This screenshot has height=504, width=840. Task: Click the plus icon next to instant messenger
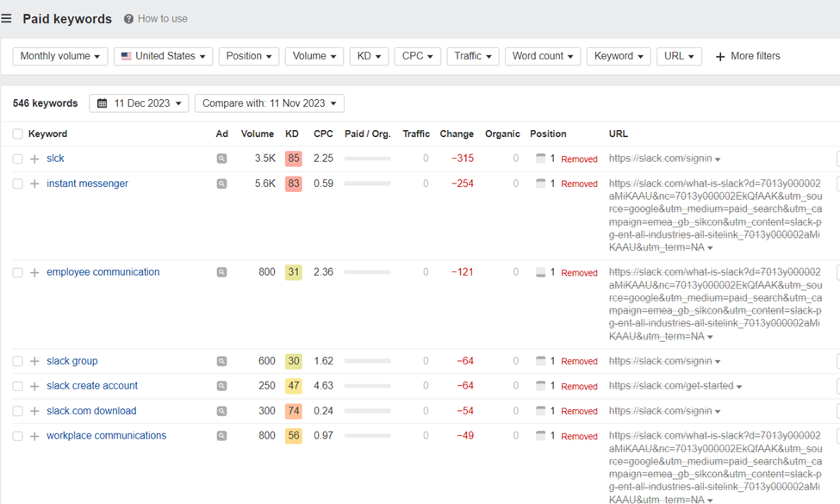34,184
